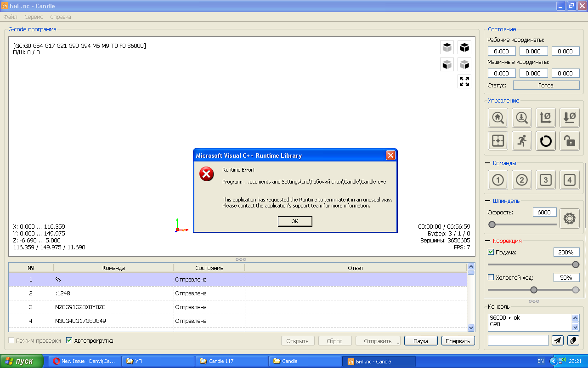Click the spindle speed 6000 field
The image size is (588, 368).
tap(544, 212)
